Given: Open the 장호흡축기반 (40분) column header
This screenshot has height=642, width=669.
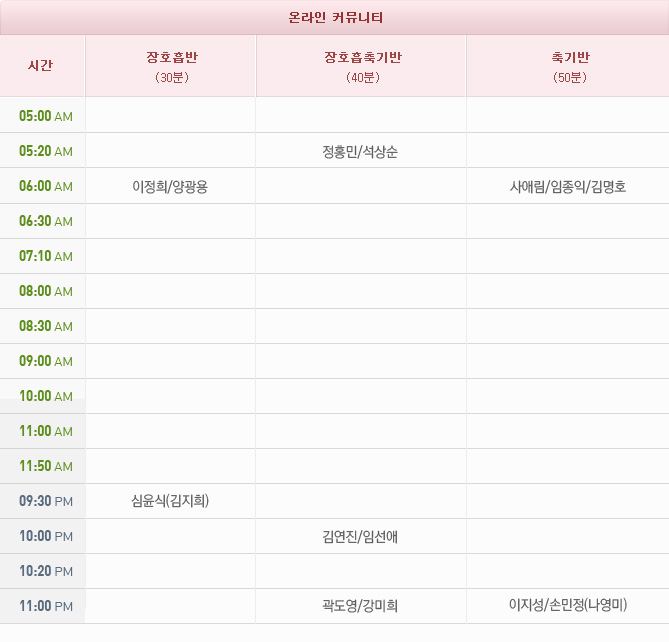Looking at the screenshot, I should pos(361,66).
